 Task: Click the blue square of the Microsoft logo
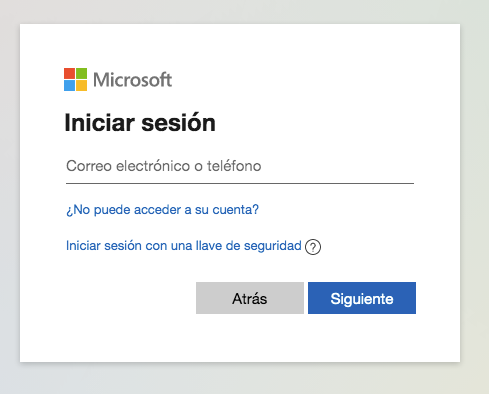click(69, 85)
